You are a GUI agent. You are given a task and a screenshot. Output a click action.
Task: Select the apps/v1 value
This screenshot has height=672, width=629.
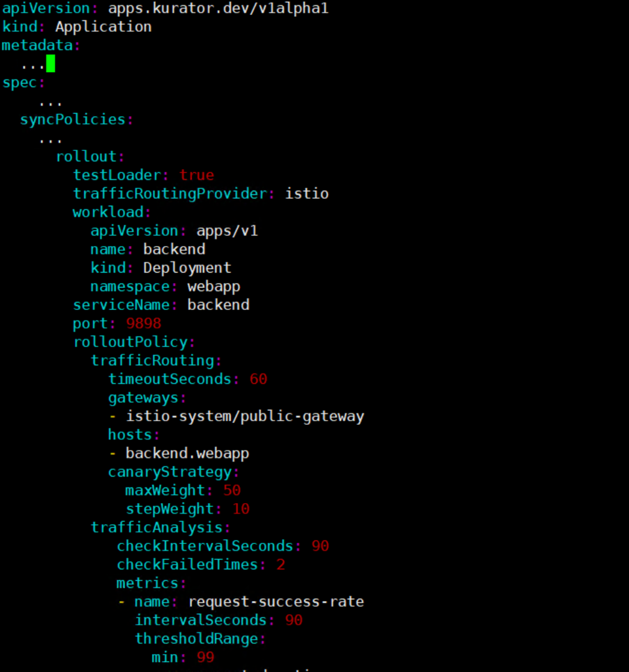coord(227,230)
